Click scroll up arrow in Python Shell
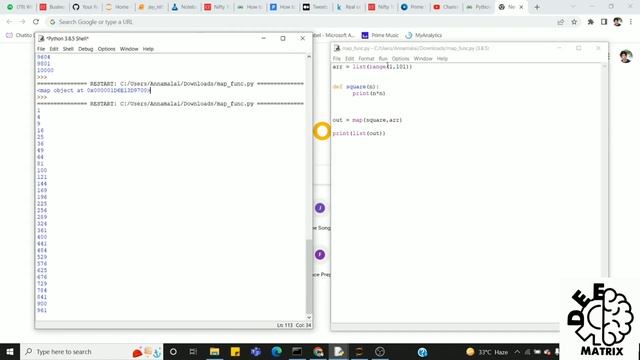Viewport: 640px width, 360px height. (309, 57)
